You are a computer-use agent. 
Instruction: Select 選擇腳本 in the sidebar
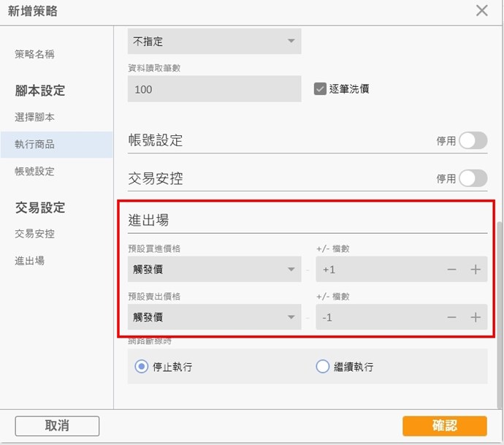coord(35,117)
